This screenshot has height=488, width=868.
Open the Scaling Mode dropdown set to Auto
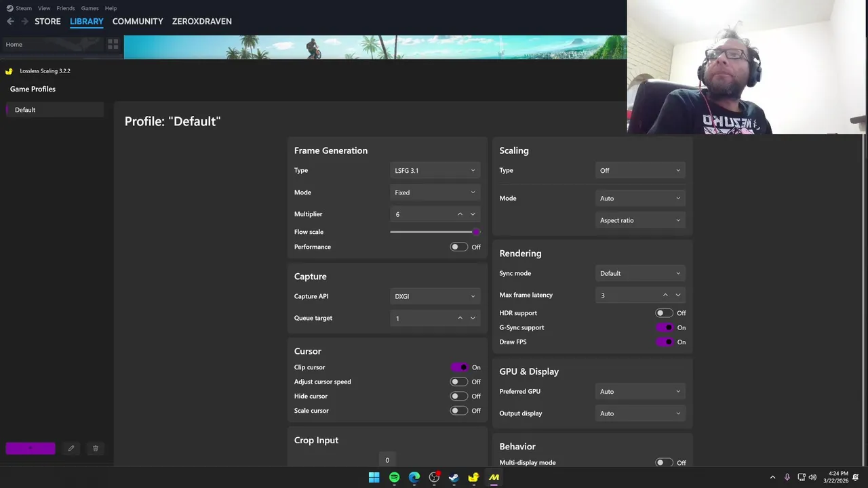pyautogui.click(x=640, y=198)
